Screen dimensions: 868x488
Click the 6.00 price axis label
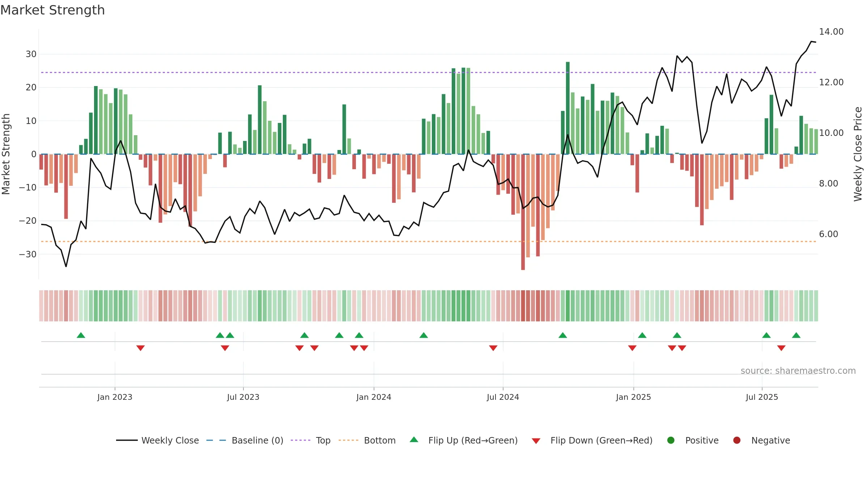coord(829,234)
